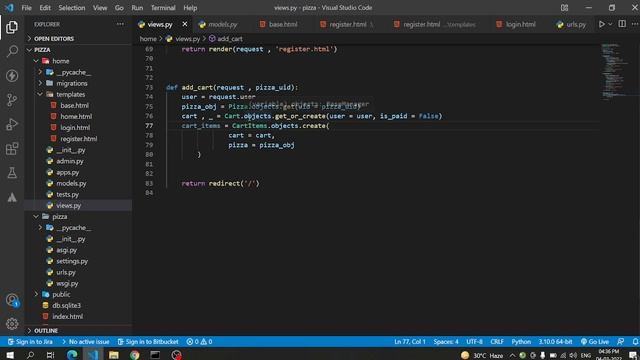The width and height of the screenshot is (640, 360).
Task: Open wsgi.py in the explorer
Action: (67, 283)
